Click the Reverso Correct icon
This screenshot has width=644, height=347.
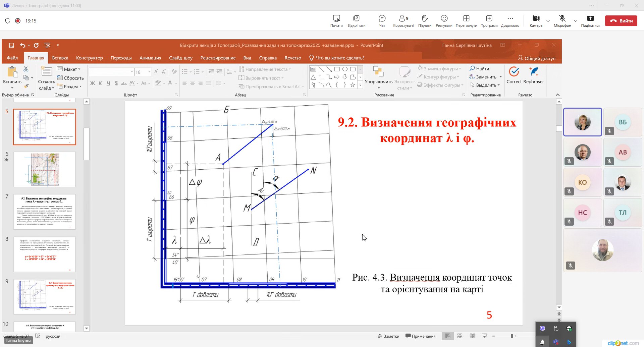(x=514, y=72)
